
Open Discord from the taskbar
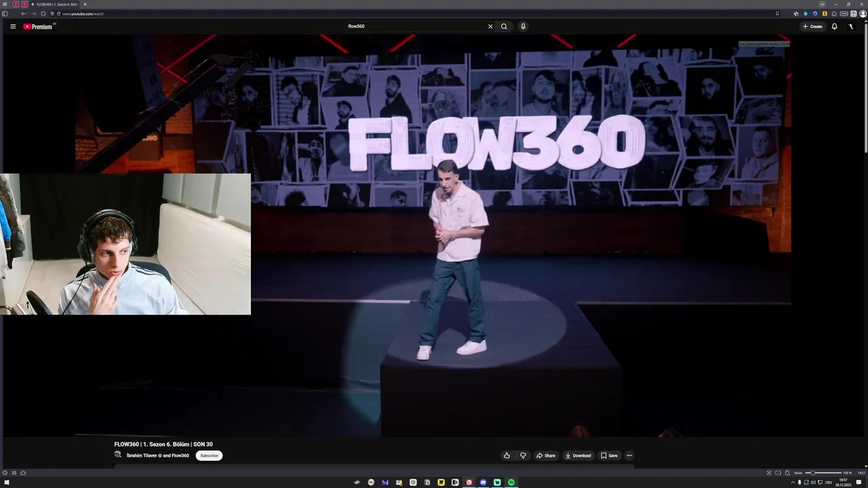point(483,482)
